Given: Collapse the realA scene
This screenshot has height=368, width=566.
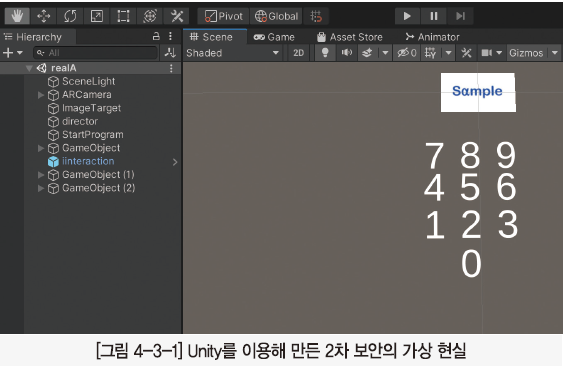Looking at the screenshot, I should [30, 68].
